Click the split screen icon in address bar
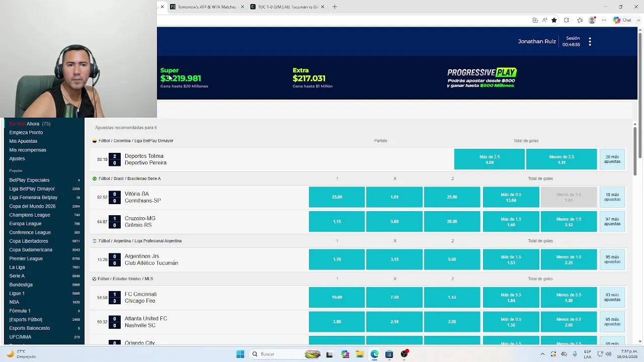 (535, 20)
